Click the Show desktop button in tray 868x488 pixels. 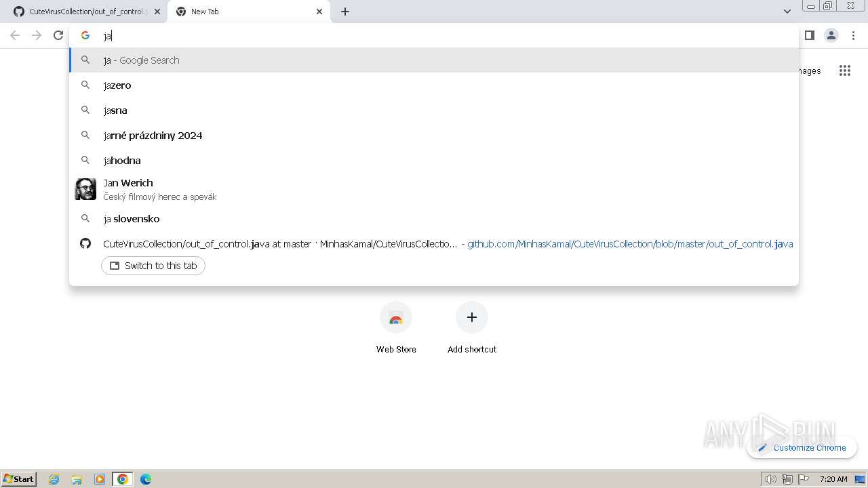(x=860, y=479)
